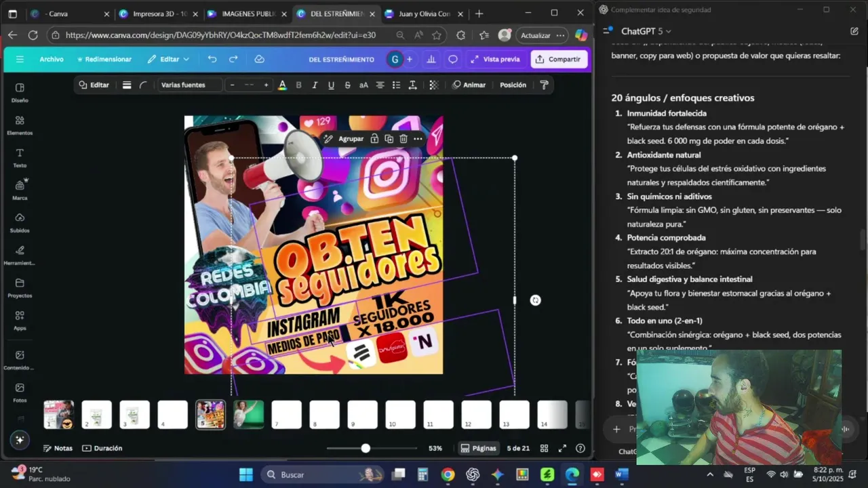The image size is (868, 488).
Task: Open the Posición panel
Action: (513, 85)
